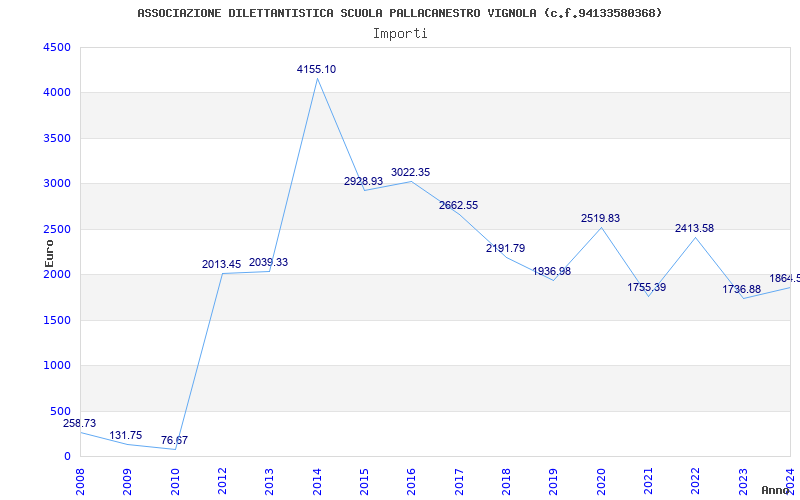Click the 4155.10 data label
Screen dimensions: 800x500
(316, 69)
